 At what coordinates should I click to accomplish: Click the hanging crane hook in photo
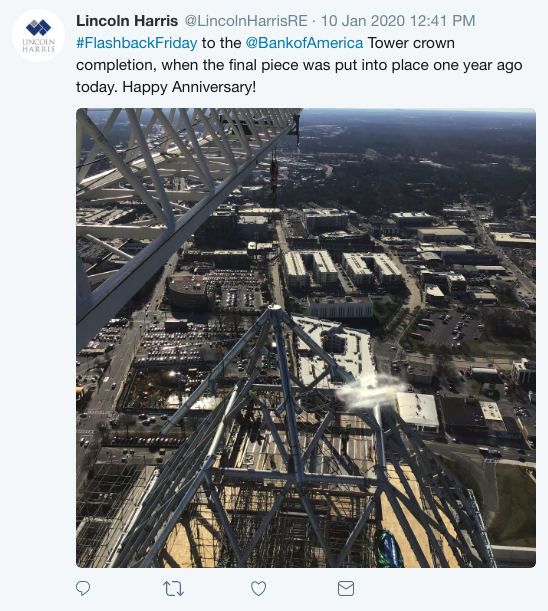pos(274,175)
